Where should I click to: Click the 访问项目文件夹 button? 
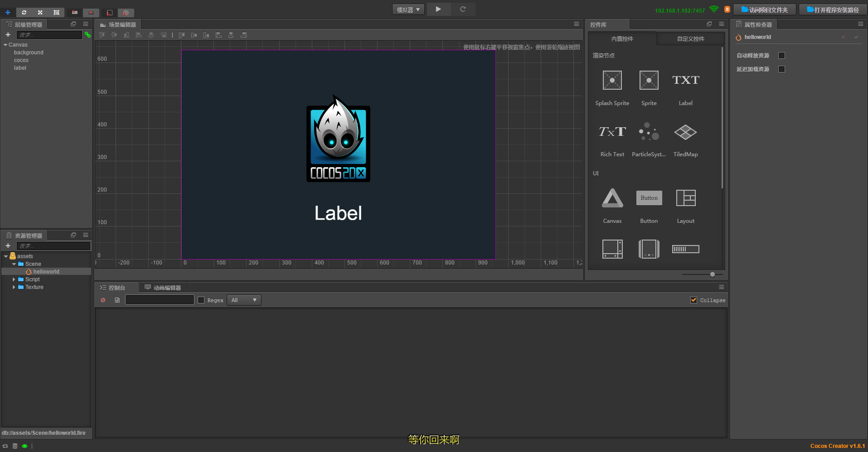(765, 10)
